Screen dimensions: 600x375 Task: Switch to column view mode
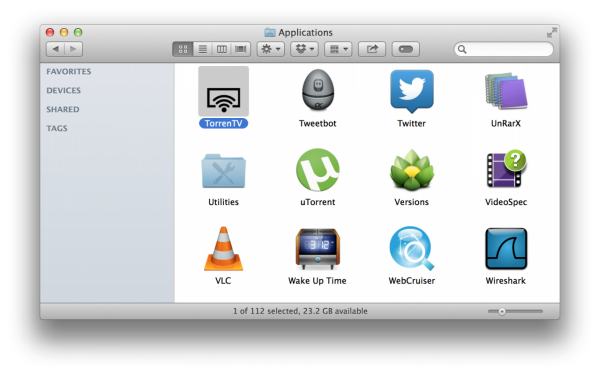tap(222, 49)
